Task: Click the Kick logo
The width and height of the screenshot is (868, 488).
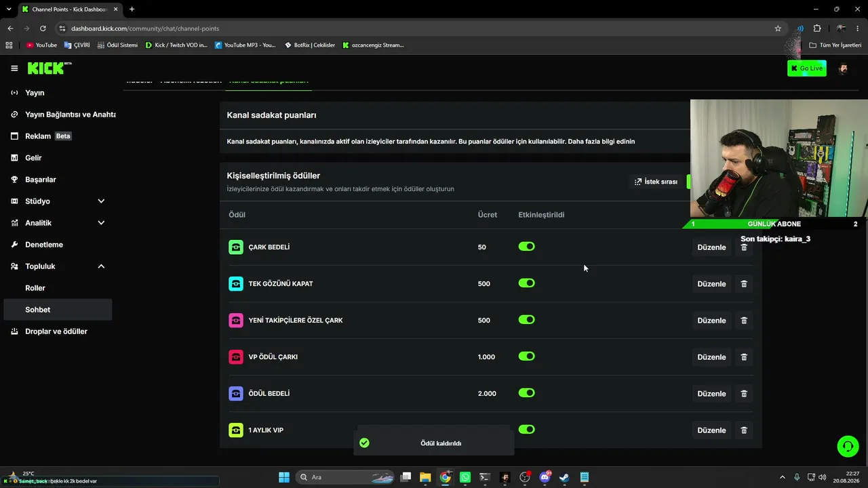Action: coord(49,68)
